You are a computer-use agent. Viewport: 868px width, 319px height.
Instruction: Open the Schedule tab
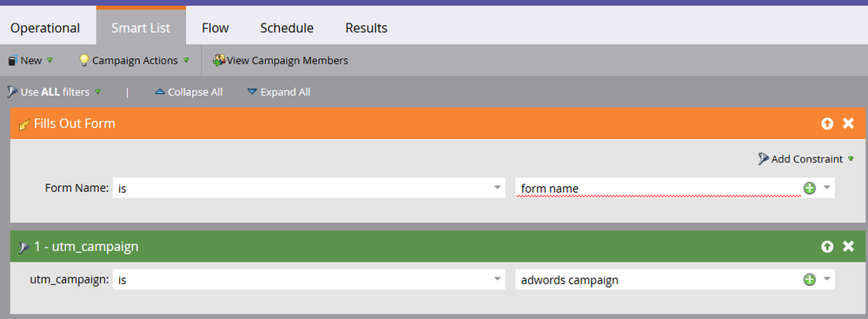tap(287, 28)
